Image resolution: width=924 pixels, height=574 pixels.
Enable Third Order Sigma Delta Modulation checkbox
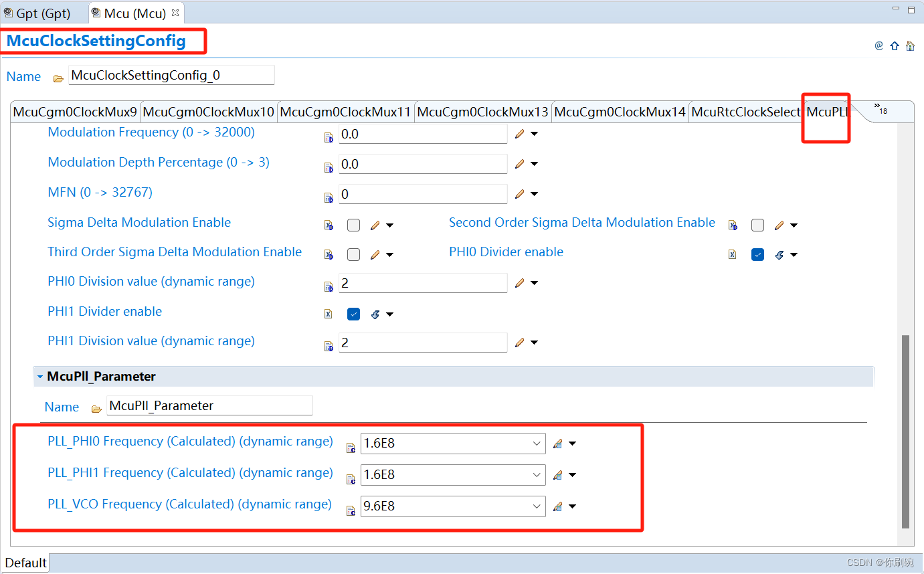tap(354, 255)
